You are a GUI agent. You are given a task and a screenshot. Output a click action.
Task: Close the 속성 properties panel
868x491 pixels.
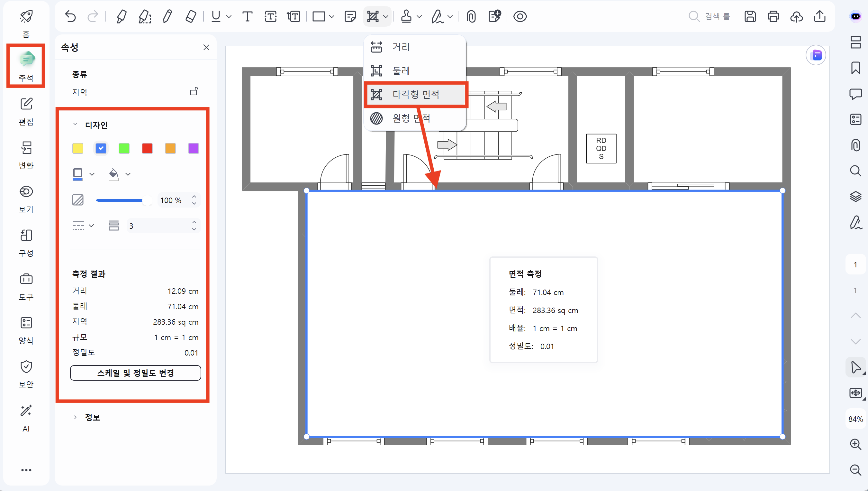pos(207,47)
